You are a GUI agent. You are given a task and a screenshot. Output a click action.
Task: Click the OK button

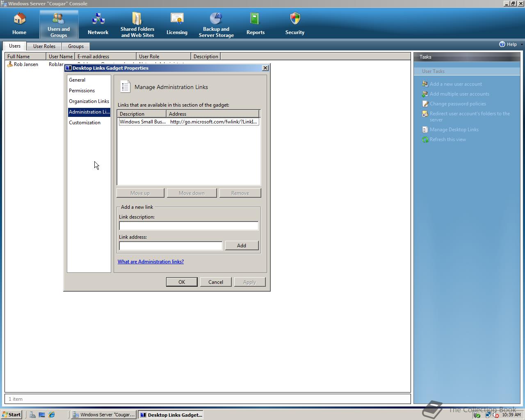(182, 282)
